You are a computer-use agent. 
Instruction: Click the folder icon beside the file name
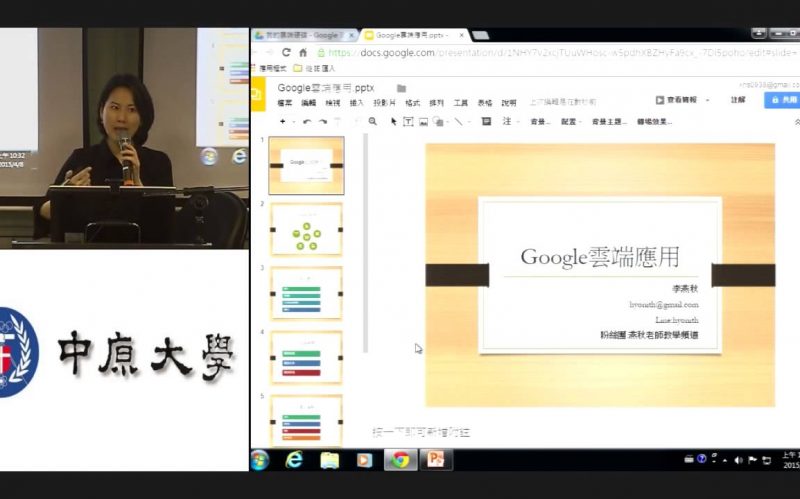[x=401, y=88]
